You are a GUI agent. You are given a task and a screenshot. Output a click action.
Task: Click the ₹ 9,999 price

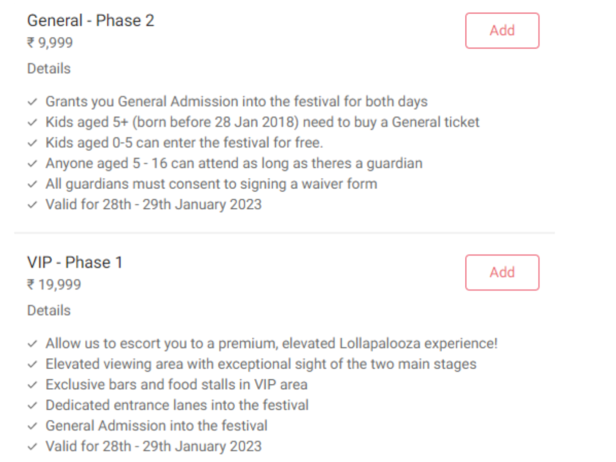50,43
